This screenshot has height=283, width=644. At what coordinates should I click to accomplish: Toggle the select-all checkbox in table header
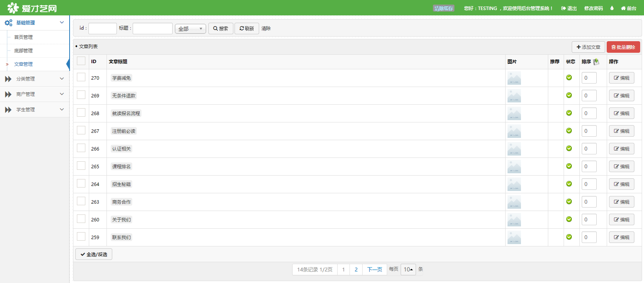pos(81,61)
